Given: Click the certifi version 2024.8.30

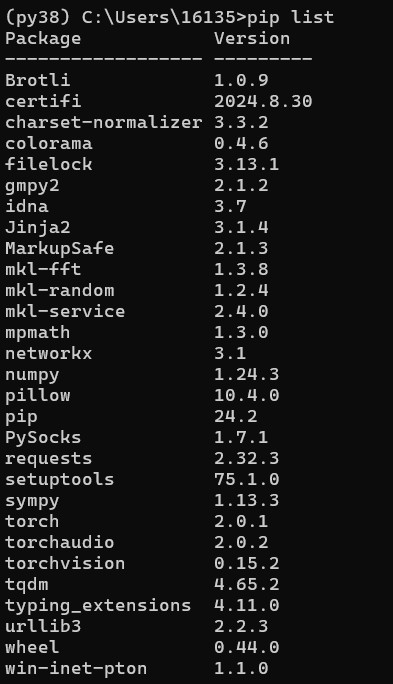Looking at the screenshot, I should click(x=263, y=101).
